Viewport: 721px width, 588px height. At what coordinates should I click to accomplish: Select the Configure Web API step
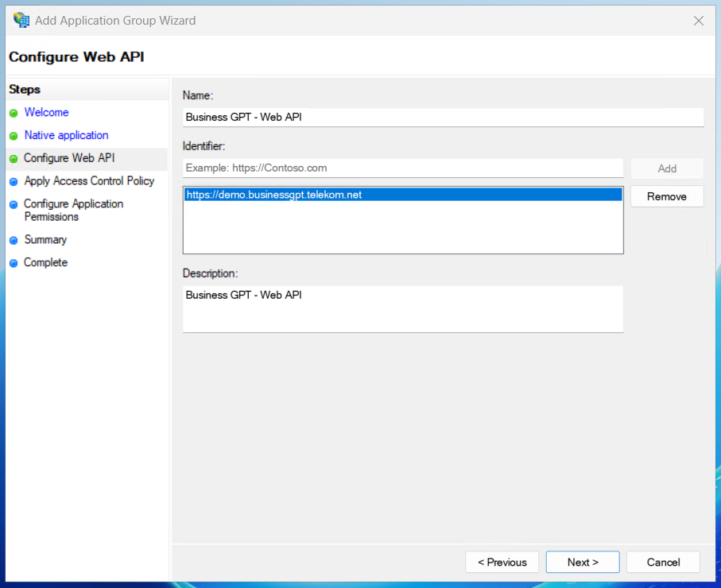tap(69, 157)
